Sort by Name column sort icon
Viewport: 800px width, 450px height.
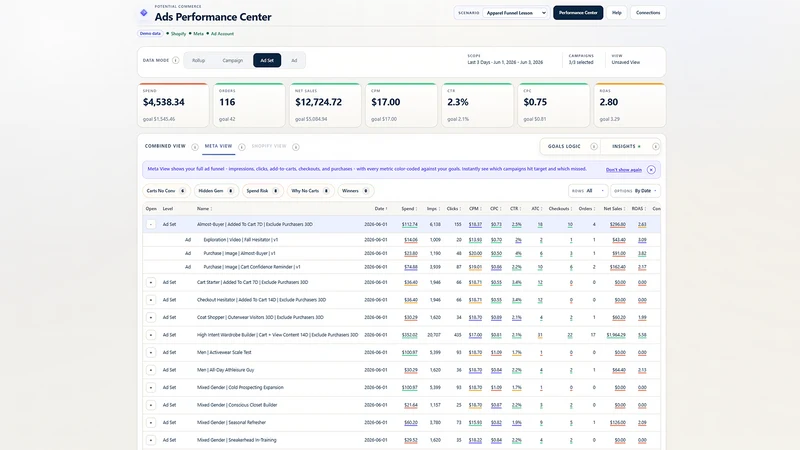coord(211,209)
